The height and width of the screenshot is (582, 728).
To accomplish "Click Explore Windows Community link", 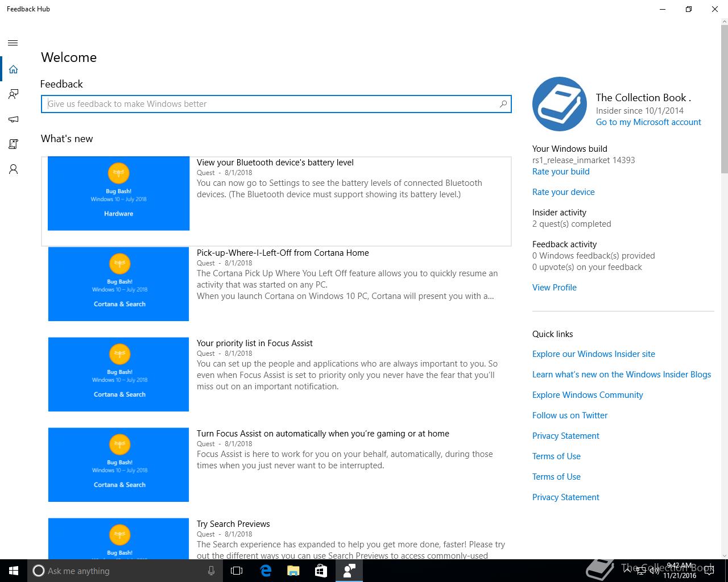I will pos(588,395).
